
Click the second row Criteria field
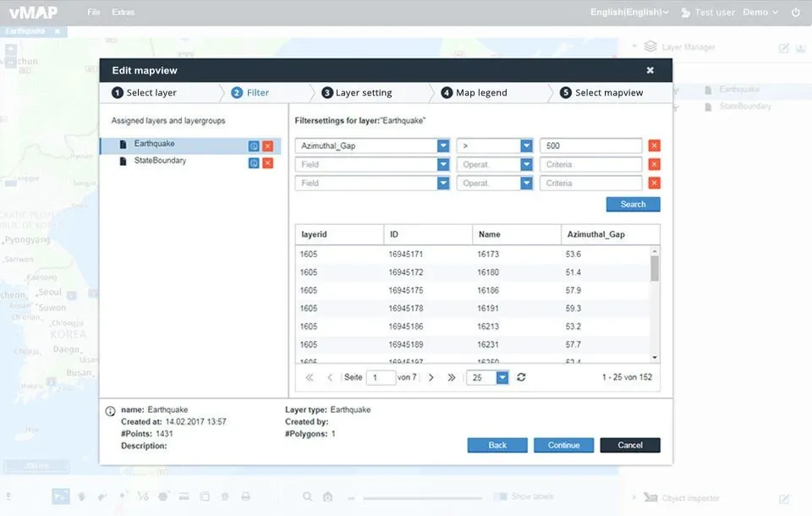(x=590, y=164)
